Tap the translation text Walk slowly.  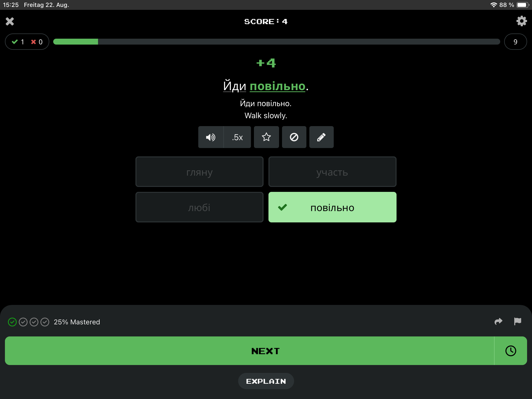pyautogui.click(x=266, y=116)
